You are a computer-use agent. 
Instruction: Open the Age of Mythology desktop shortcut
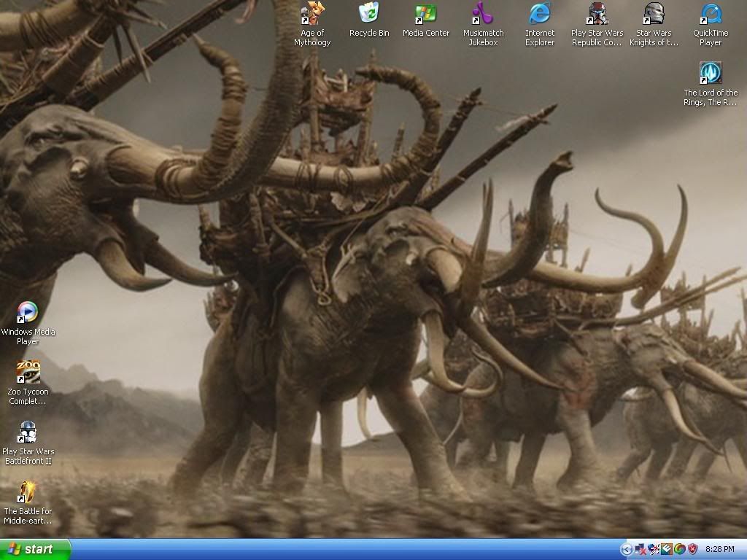pyautogui.click(x=312, y=25)
